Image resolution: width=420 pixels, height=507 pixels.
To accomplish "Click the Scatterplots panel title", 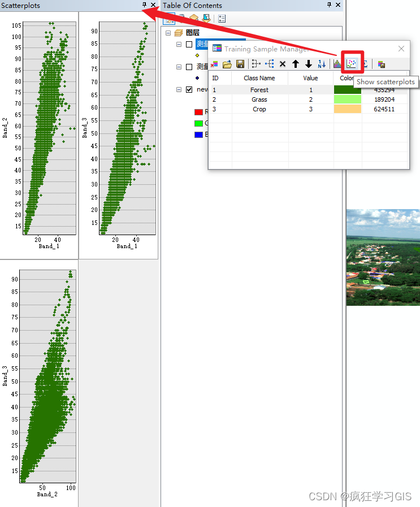I will [x=20, y=5].
